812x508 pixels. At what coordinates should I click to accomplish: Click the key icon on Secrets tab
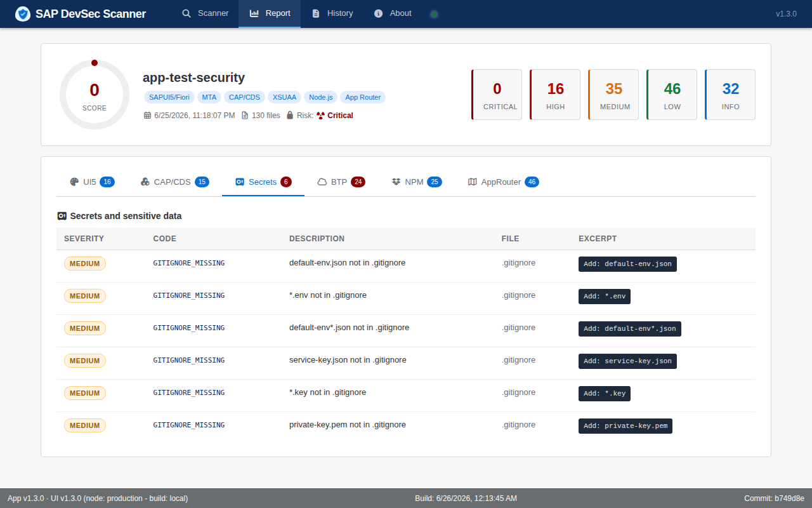[x=240, y=182]
